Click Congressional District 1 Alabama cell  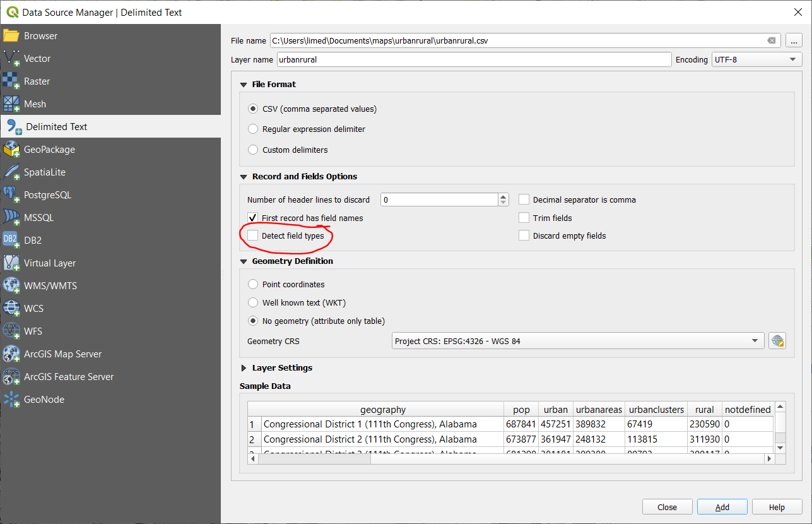point(382,424)
